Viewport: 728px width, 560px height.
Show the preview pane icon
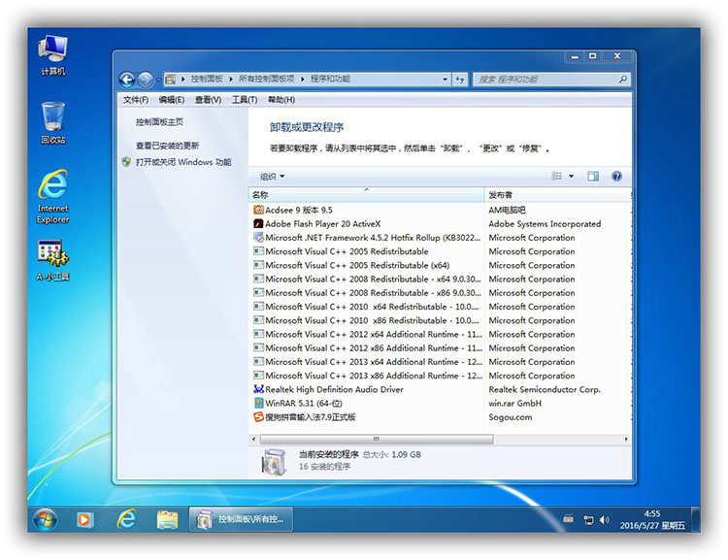point(593,176)
